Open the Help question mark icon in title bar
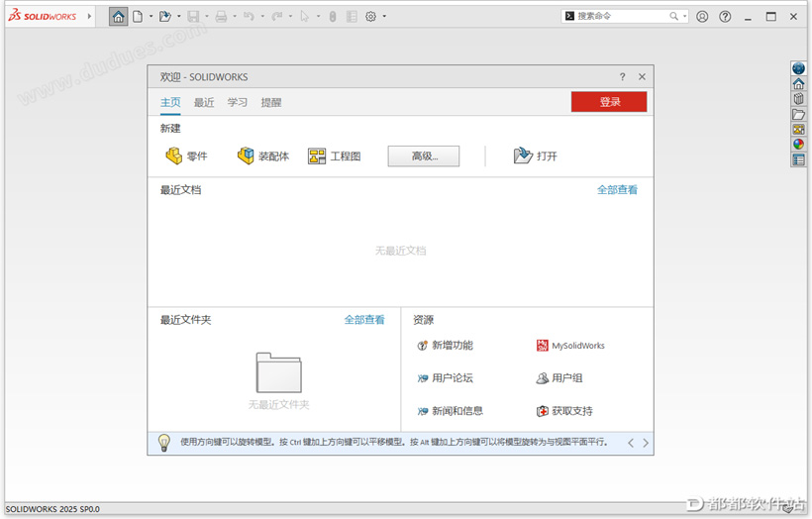 725,17
